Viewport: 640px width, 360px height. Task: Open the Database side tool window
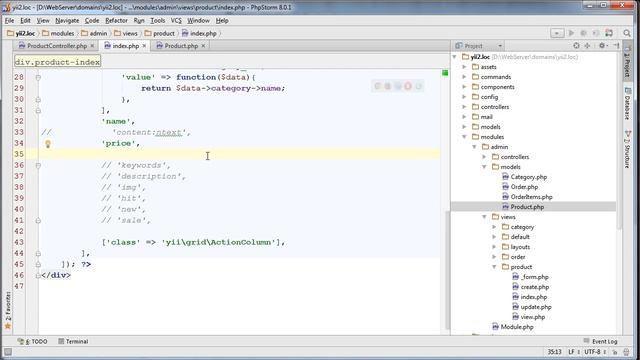(628, 104)
